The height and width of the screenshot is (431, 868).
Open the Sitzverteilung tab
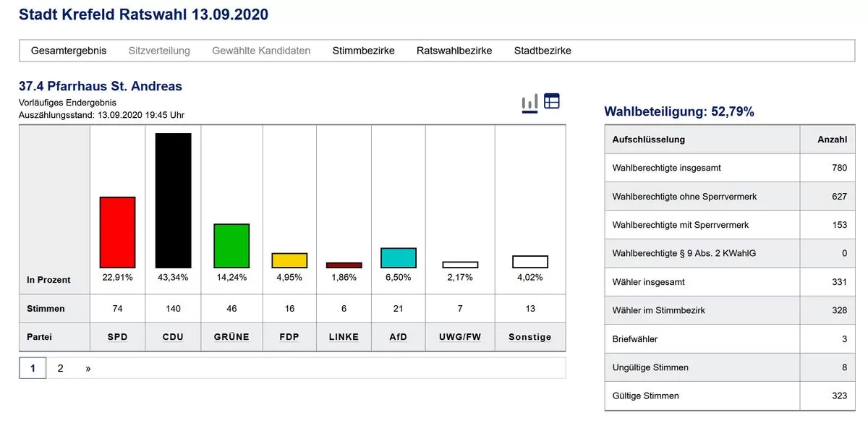(159, 51)
